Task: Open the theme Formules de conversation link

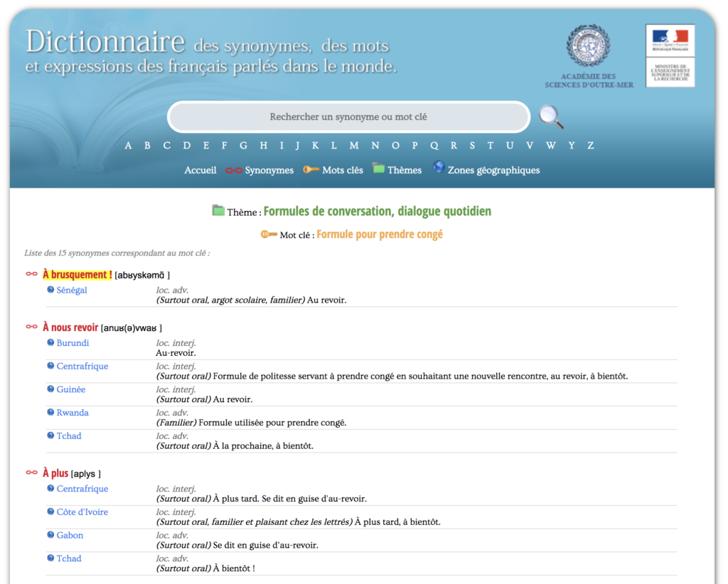Action: point(377,212)
